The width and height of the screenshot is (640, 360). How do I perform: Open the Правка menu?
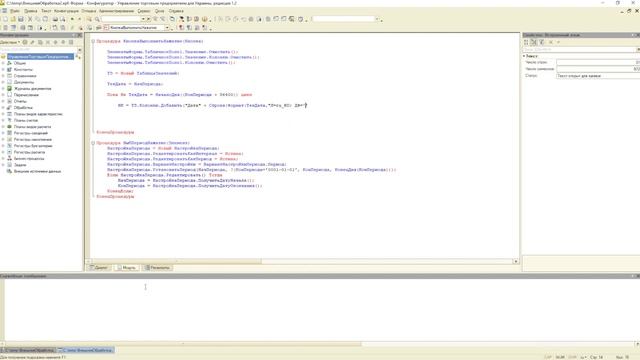pos(31,11)
